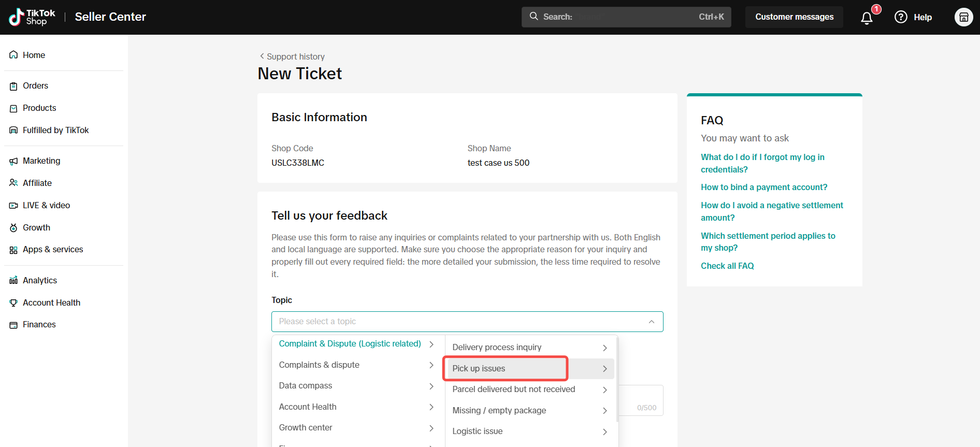Click the Customer messages button
Screen dimensions: 980x447
pyautogui.click(x=794, y=17)
